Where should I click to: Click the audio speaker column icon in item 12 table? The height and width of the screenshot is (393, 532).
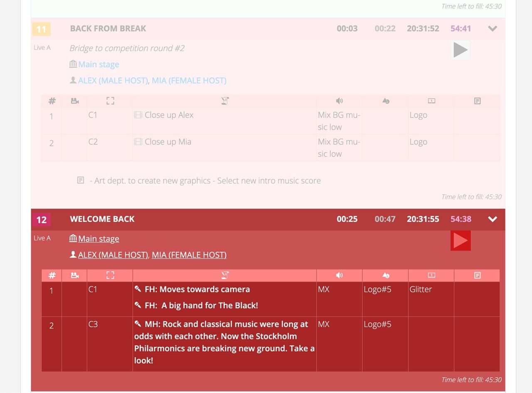point(340,275)
